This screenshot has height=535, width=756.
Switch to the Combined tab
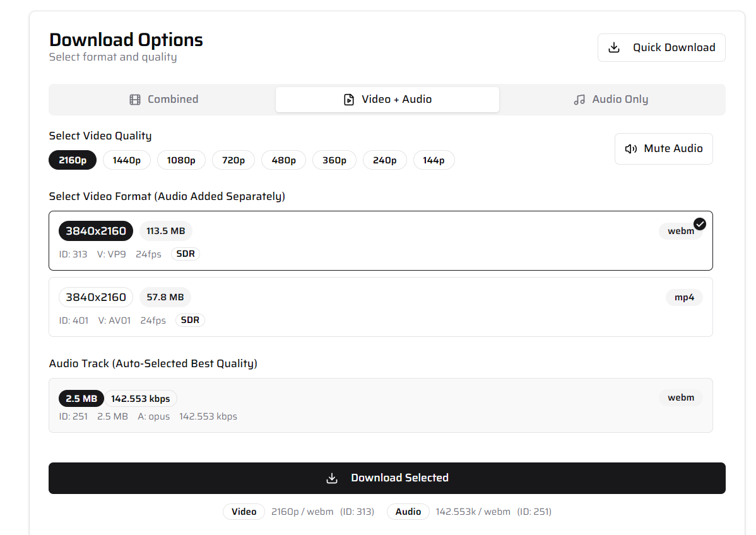coord(163,99)
